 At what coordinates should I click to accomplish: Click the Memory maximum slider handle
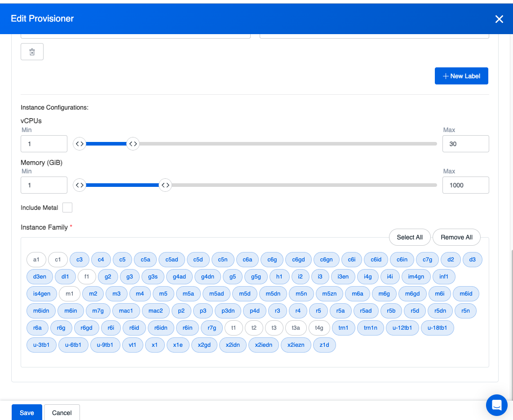[165, 185]
